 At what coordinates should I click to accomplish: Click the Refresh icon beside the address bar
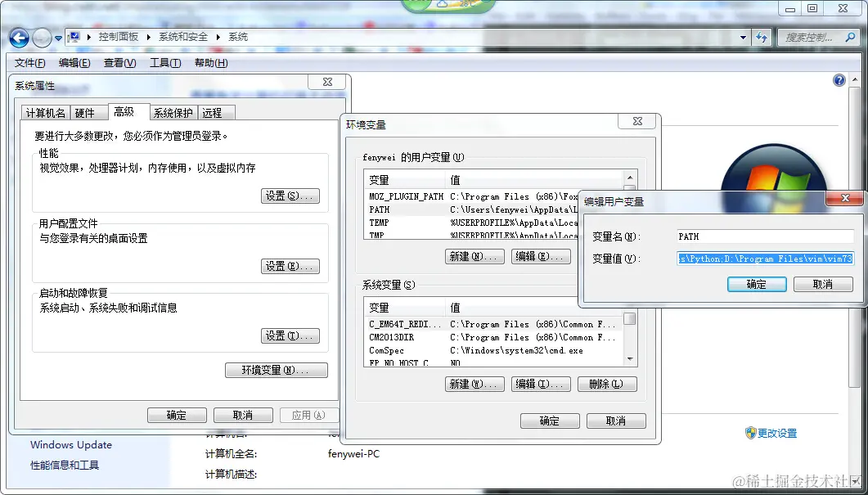pyautogui.click(x=762, y=38)
